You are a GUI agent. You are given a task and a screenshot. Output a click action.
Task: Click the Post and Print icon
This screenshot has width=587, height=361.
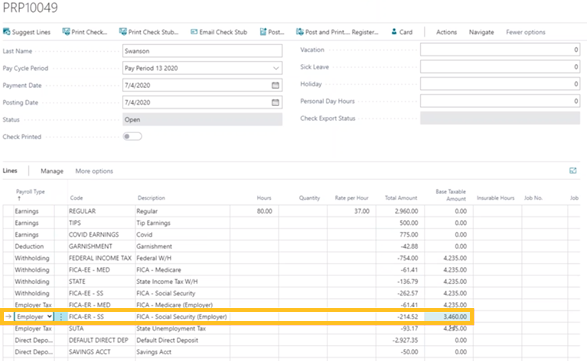[x=299, y=32]
